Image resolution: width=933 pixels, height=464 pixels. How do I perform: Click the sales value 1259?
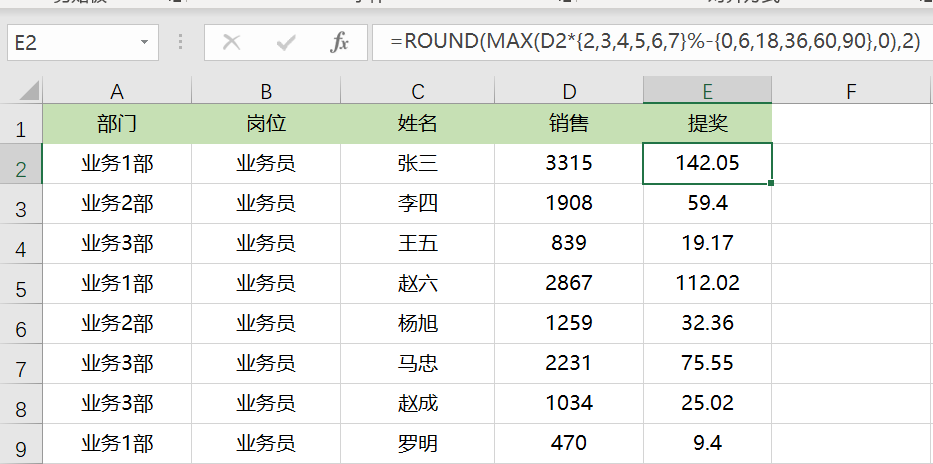pyautogui.click(x=569, y=324)
